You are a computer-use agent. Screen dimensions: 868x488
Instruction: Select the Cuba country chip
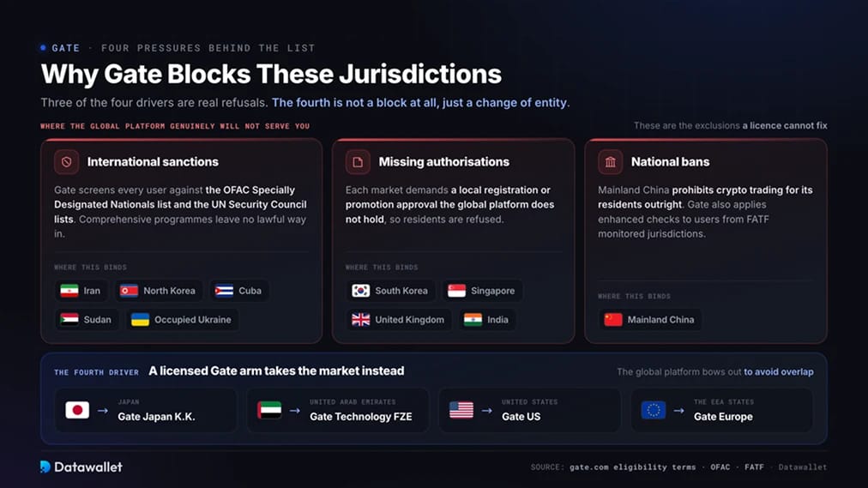[x=238, y=291]
